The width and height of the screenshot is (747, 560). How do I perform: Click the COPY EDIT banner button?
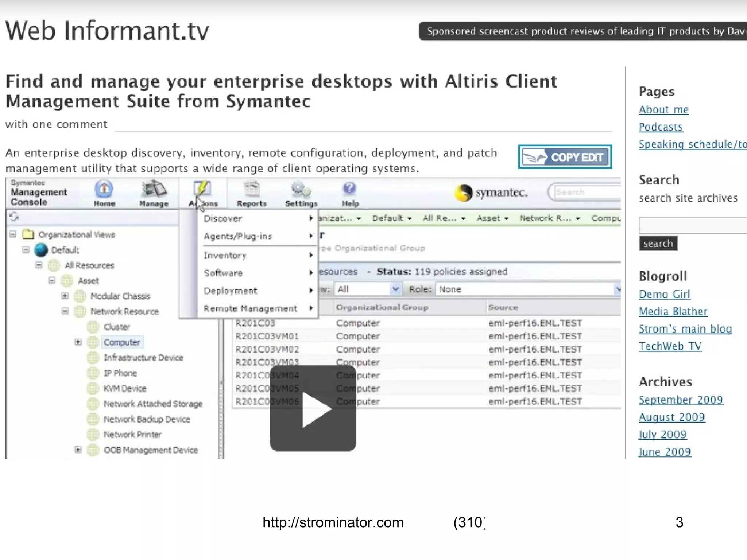[565, 157]
